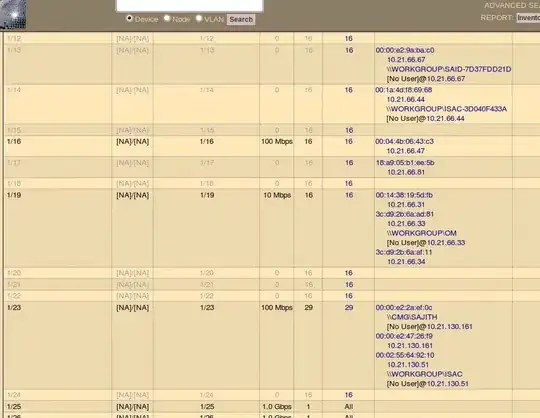The height and width of the screenshot is (418, 540).
Task: Click VLAN 16 link in row 1/12
Action: tap(349, 39)
